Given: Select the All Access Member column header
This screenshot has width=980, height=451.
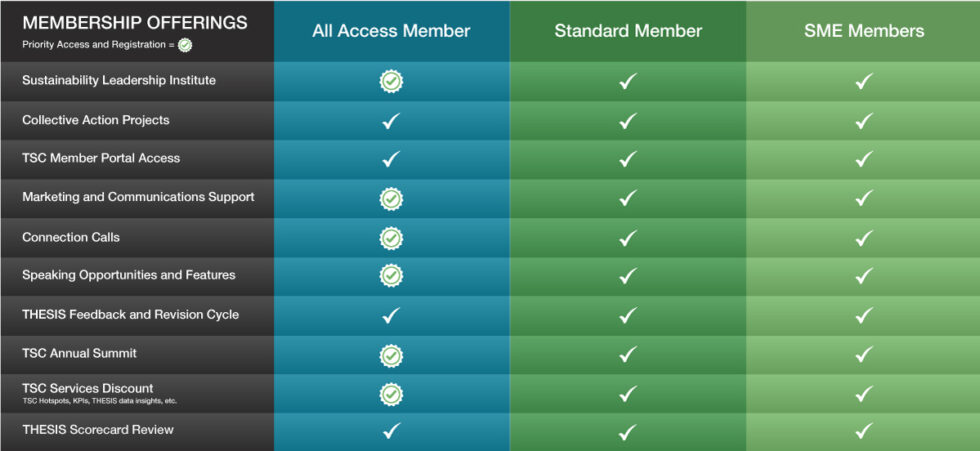Looking at the screenshot, I should pos(391,31).
